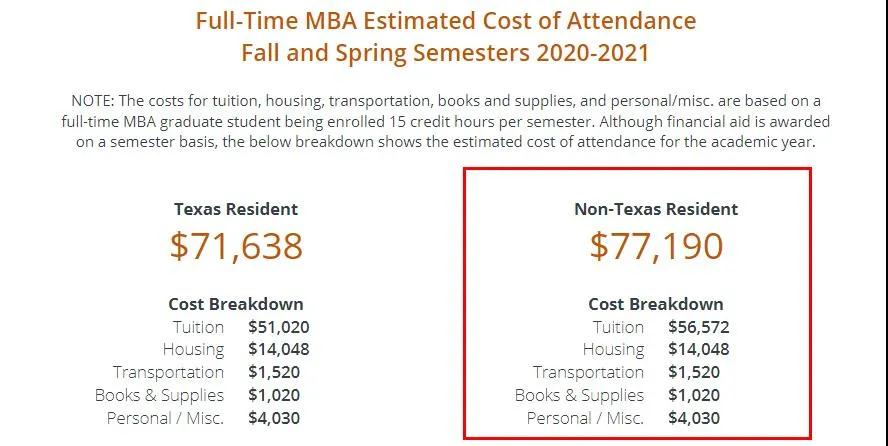Click the $71,638 total cost amount

click(236, 246)
